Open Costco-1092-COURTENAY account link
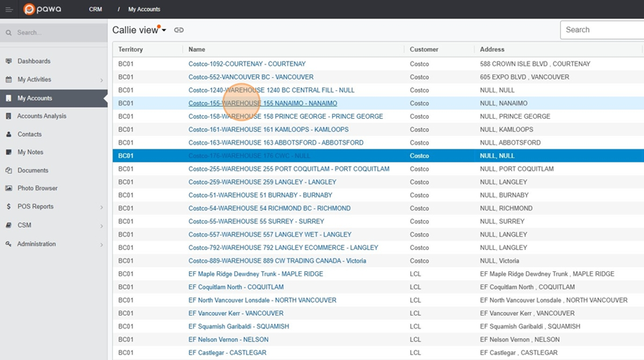This screenshot has height=360, width=644. pyautogui.click(x=247, y=64)
